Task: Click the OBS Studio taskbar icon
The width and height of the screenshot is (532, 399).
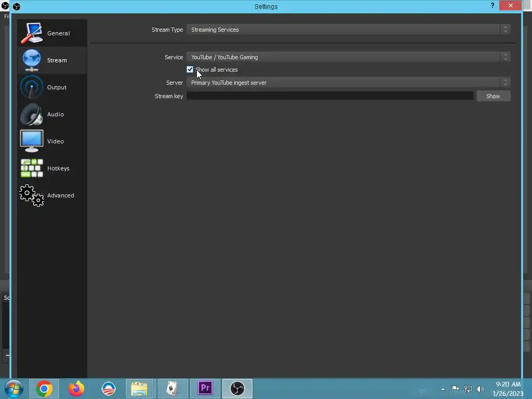Action: [x=237, y=389]
